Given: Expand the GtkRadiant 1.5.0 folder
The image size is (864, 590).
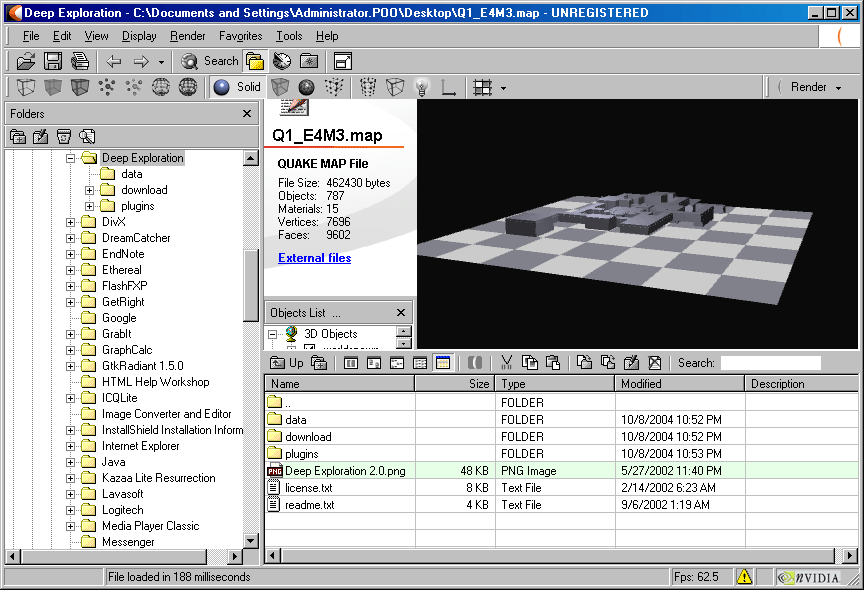Looking at the screenshot, I should (71, 366).
